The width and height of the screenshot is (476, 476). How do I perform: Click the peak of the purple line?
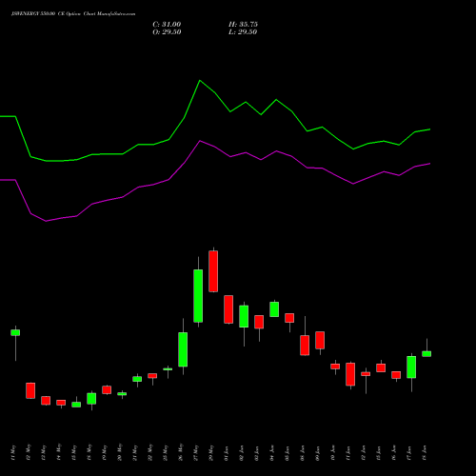[200, 141]
